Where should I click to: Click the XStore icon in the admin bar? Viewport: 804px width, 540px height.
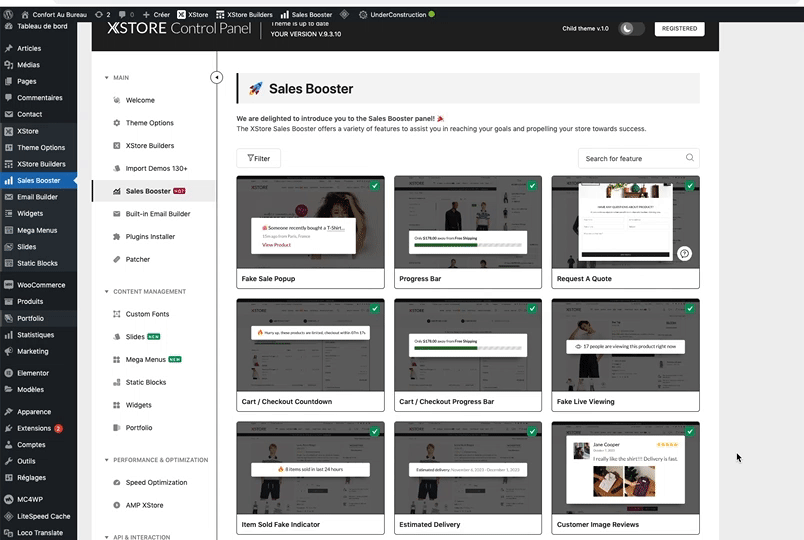[x=181, y=14]
